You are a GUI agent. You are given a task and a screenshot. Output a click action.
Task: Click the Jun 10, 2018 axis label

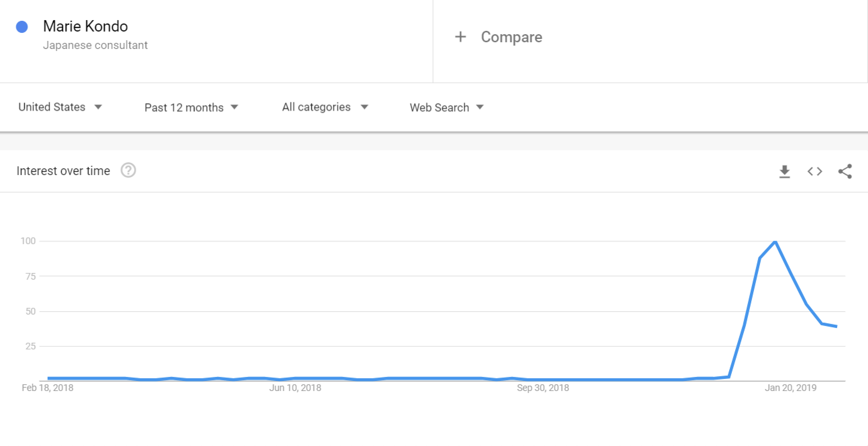pyautogui.click(x=295, y=388)
